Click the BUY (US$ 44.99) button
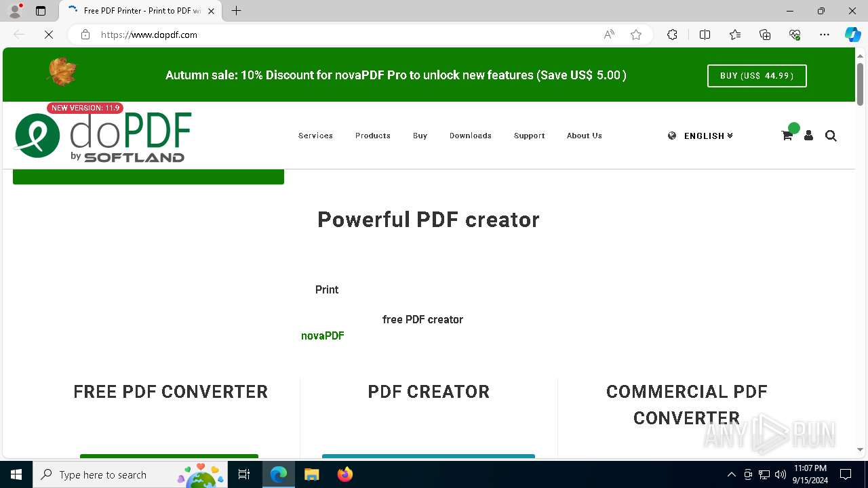This screenshot has height=488, width=868. click(757, 76)
